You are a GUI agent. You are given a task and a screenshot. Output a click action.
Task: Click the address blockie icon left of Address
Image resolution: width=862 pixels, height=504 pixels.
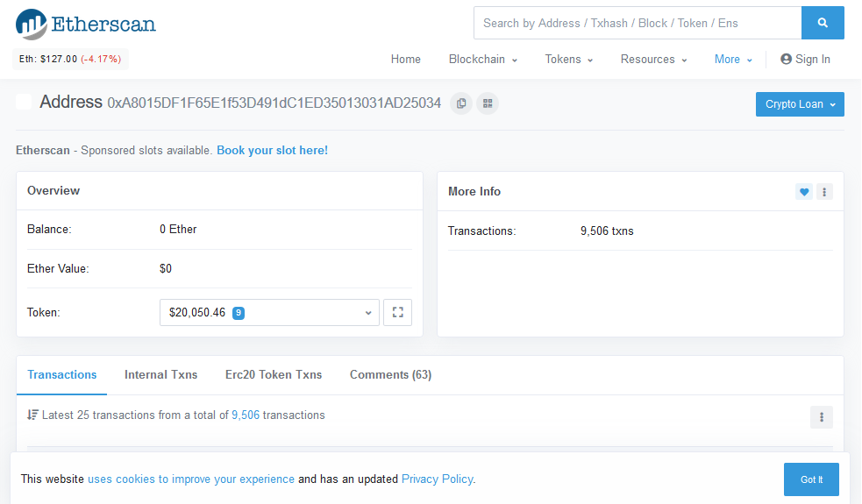[24, 103]
